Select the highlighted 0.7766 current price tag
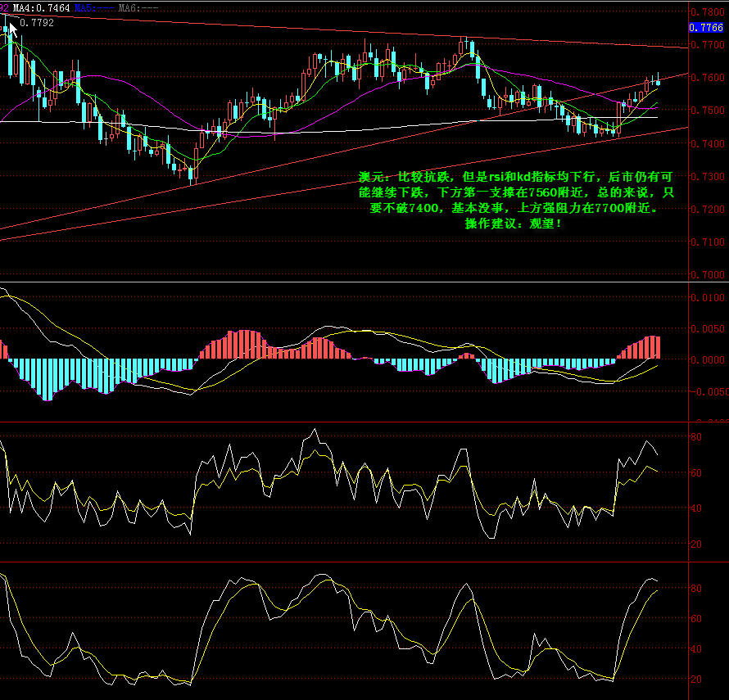The height and width of the screenshot is (700, 729). pos(706,28)
